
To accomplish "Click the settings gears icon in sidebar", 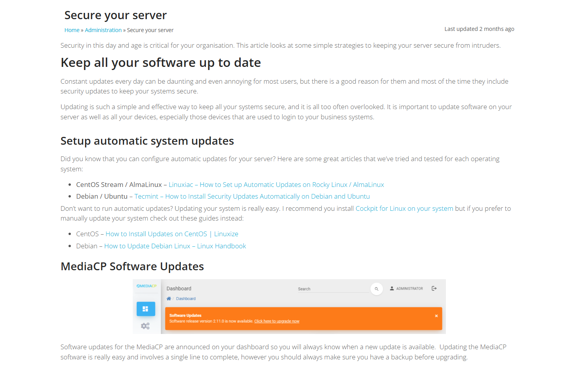I will [x=145, y=326].
